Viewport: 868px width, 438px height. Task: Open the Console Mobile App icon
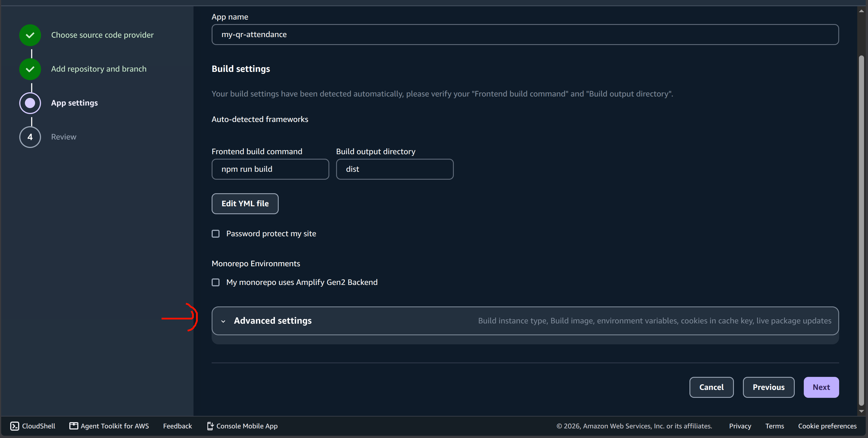point(210,426)
